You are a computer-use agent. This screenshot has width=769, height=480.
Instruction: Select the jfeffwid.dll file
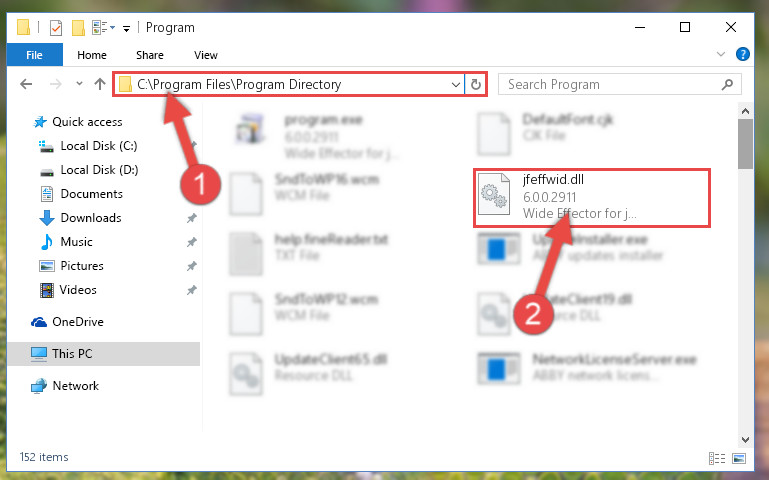coord(591,198)
